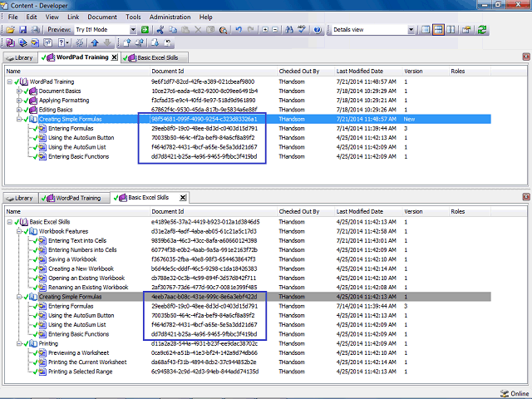Select Printing a Selected Range topic
Image resolution: width=532 pixels, height=399 pixels.
(x=81, y=372)
